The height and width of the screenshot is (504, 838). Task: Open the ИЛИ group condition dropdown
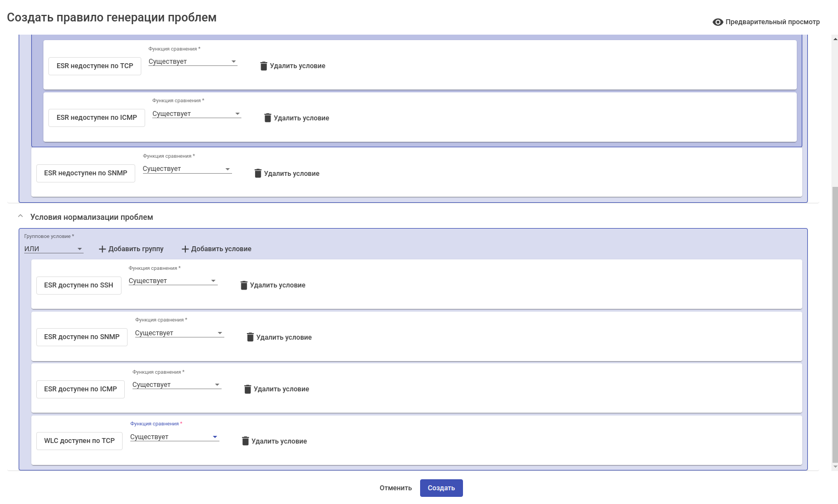tap(53, 249)
